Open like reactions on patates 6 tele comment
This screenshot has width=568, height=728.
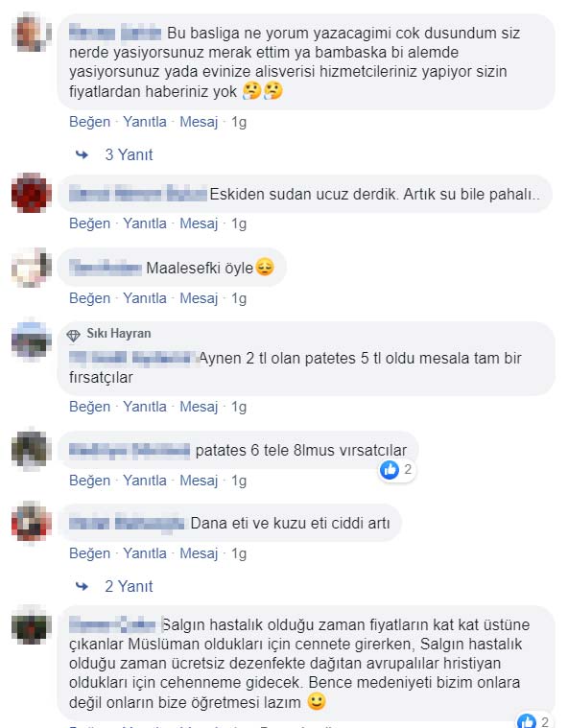[396, 470]
